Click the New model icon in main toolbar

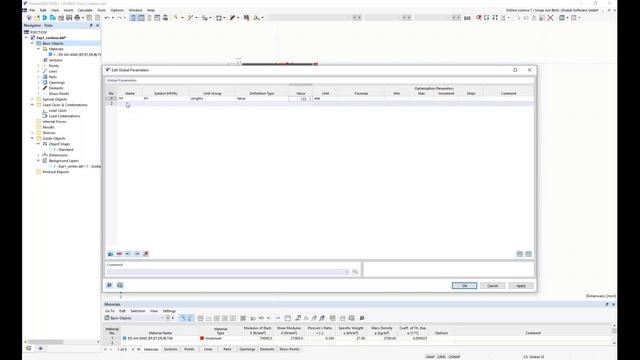click(29, 18)
